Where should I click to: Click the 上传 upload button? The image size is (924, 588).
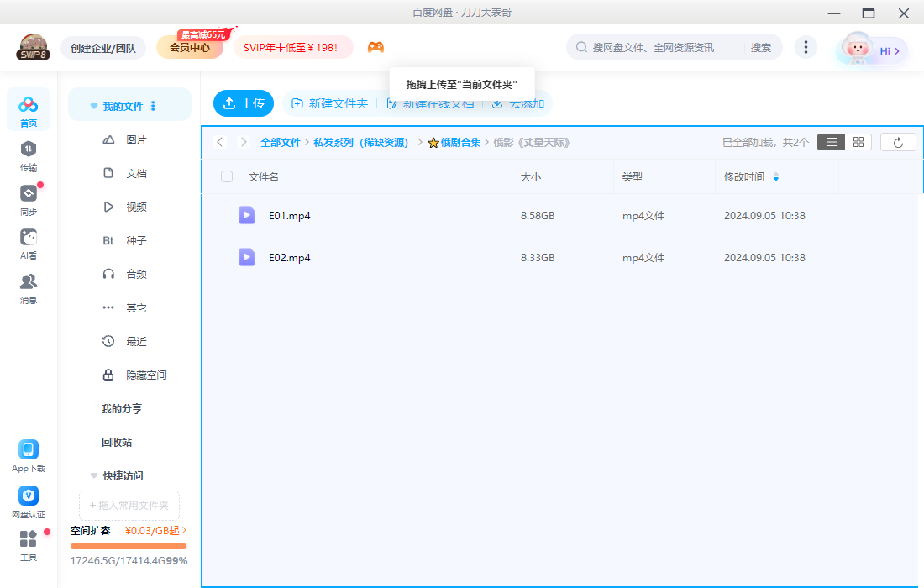[x=243, y=103]
